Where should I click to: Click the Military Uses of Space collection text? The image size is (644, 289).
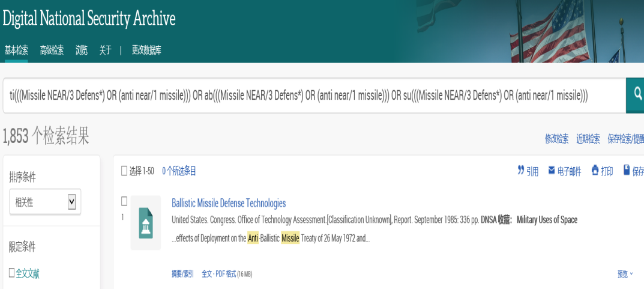(x=547, y=220)
